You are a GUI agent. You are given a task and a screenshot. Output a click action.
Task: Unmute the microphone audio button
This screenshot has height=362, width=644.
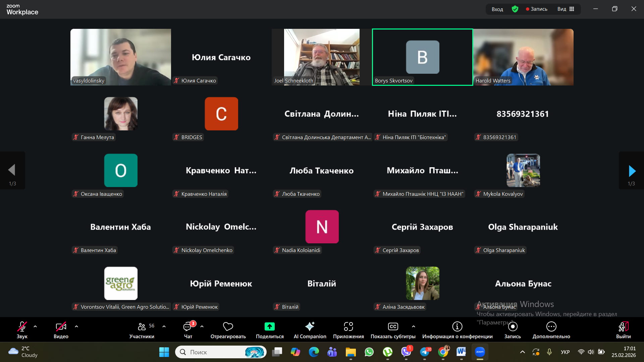22,327
